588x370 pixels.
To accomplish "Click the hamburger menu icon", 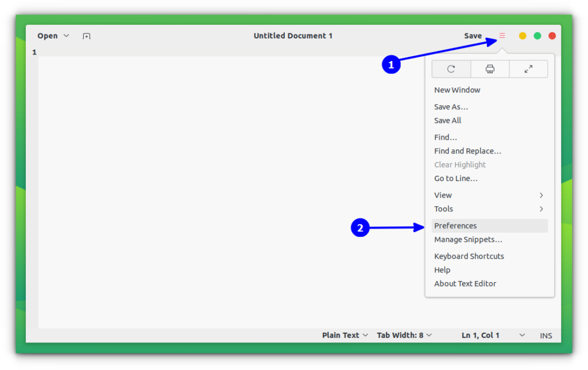I will coord(502,36).
